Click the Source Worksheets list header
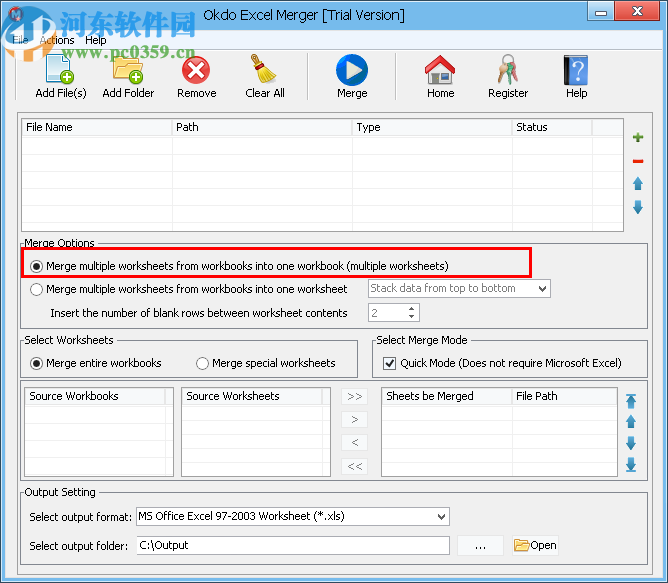 pos(252,396)
